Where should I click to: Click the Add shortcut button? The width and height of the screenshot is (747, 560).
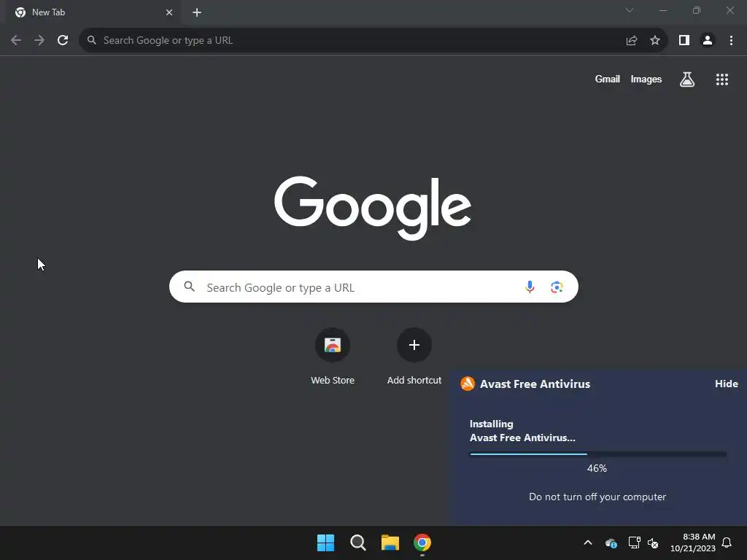[414, 356]
